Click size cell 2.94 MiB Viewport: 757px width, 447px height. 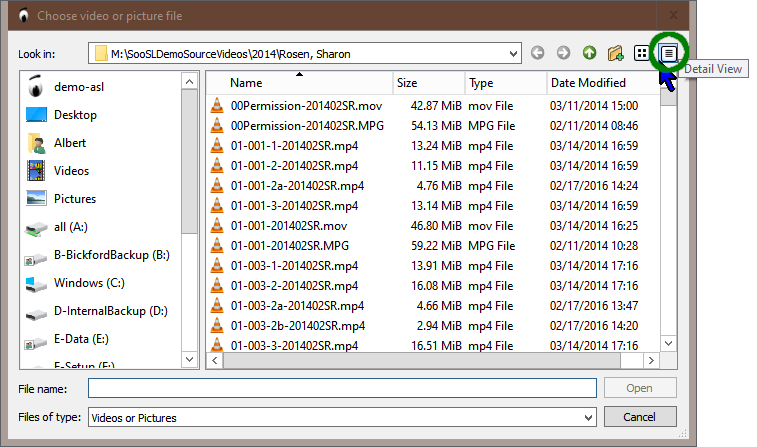click(x=439, y=326)
